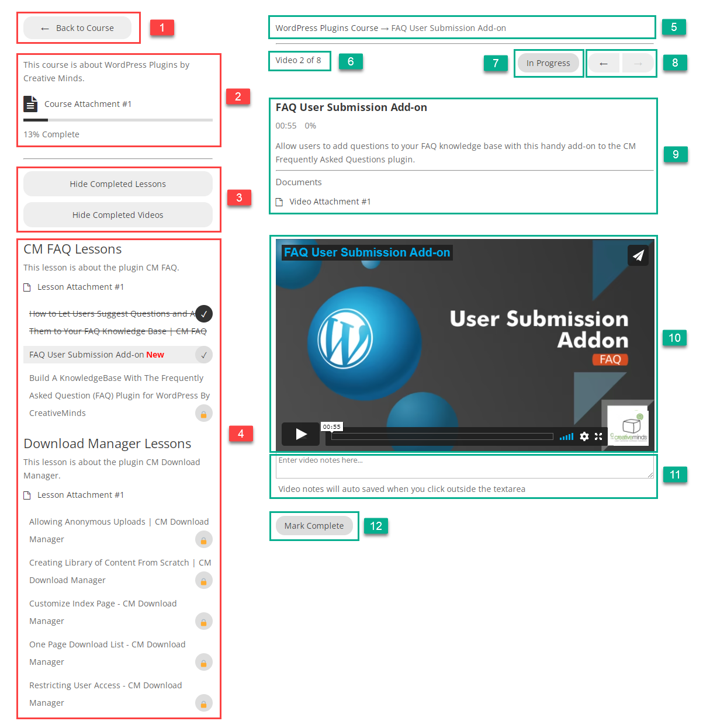Toggle dark checkmark on completed FAQ video
703x728 pixels.
click(204, 314)
